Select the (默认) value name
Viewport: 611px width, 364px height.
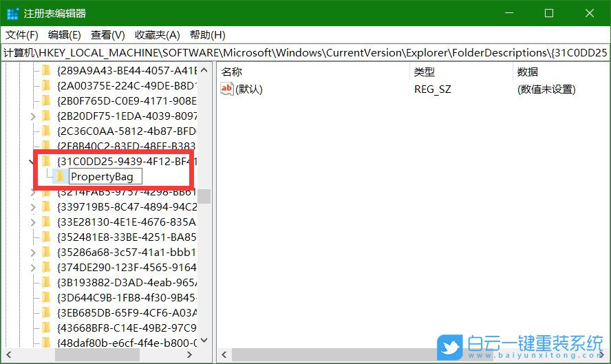(x=249, y=89)
